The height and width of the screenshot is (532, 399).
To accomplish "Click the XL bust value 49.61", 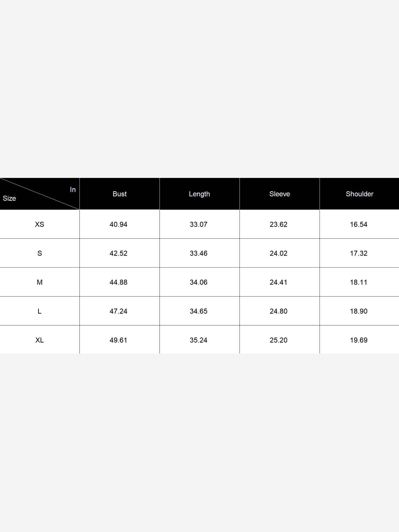I will pyautogui.click(x=118, y=340).
